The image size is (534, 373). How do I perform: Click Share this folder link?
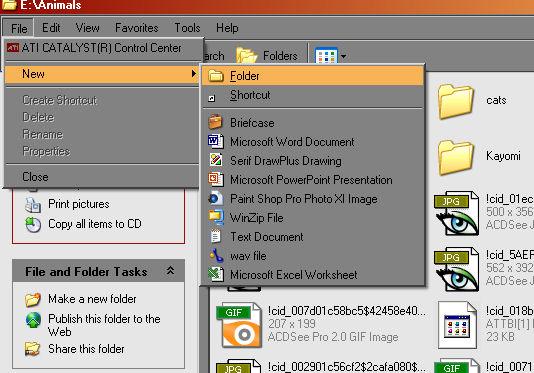86,349
